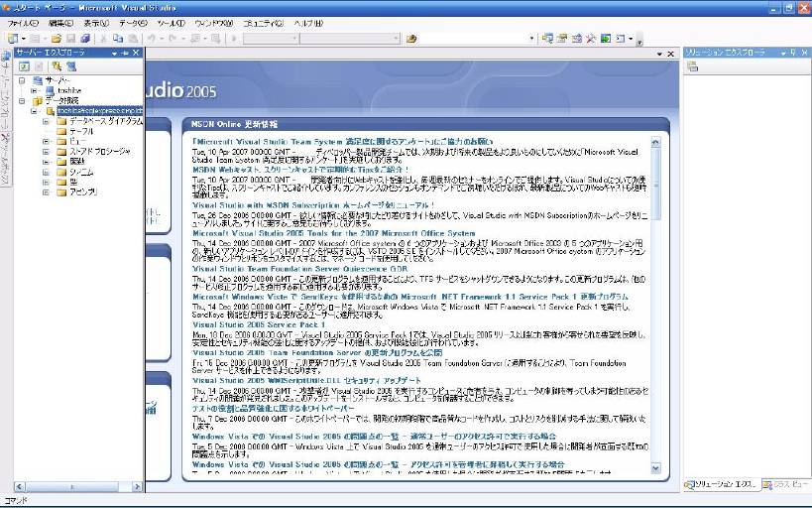Viewport: 812px width, 508px height.
Task: Open the 表示(V) menu
Action: tap(96, 24)
